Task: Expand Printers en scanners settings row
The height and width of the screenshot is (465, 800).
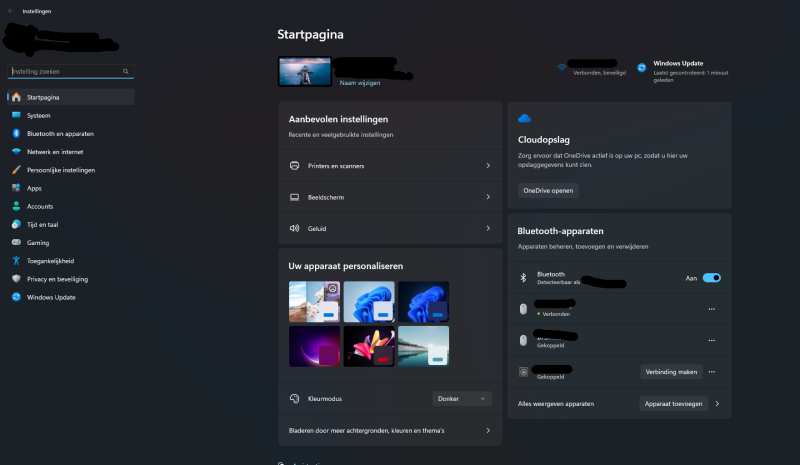Action: tap(389, 165)
